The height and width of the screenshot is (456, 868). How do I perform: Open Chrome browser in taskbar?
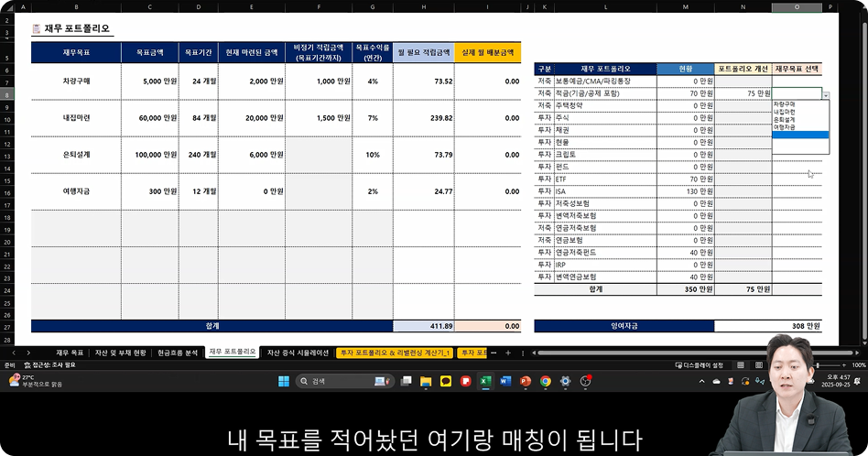(546, 381)
